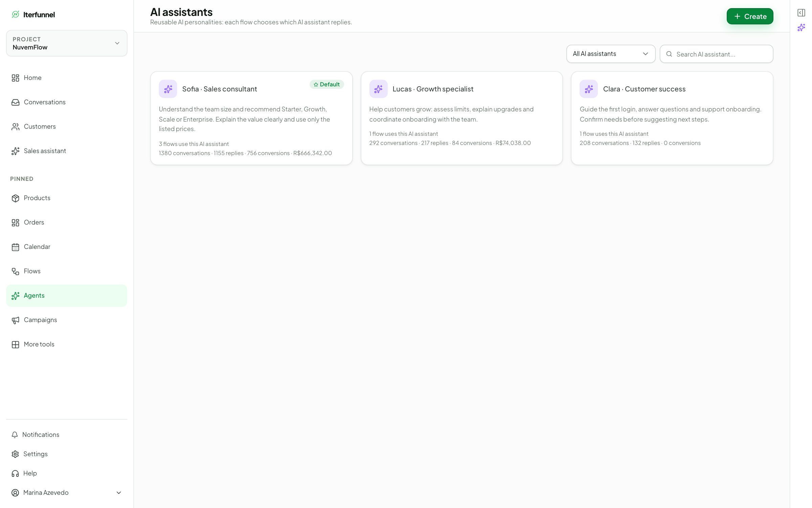The width and height of the screenshot is (812, 508).
Task: Open the Clara · Customer success card
Action: (x=672, y=118)
